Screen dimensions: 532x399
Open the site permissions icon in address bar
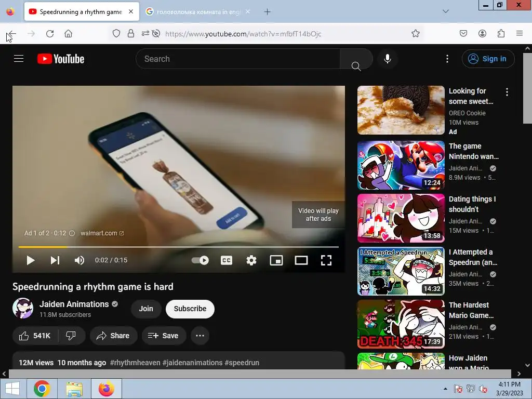click(x=145, y=33)
